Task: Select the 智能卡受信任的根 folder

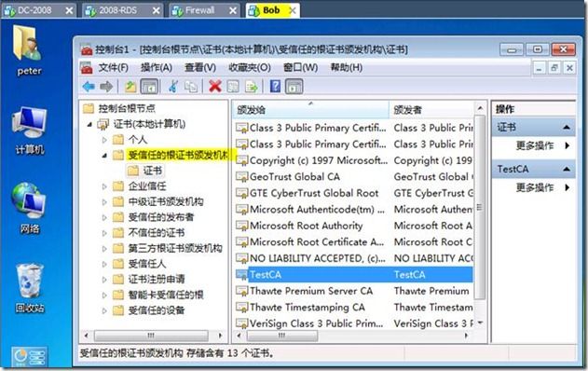Action: click(x=166, y=295)
